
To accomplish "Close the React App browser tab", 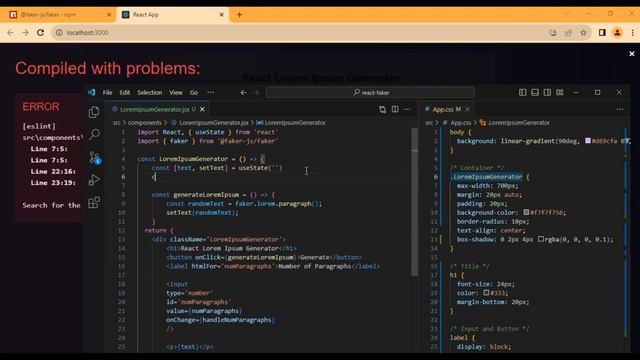I will [x=222, y=15].
